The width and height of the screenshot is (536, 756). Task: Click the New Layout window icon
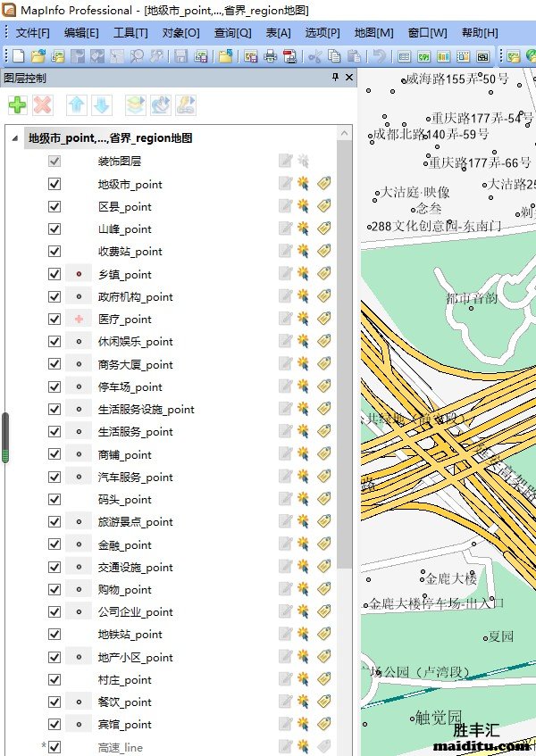pyautogui.click(x=463, y=57)
